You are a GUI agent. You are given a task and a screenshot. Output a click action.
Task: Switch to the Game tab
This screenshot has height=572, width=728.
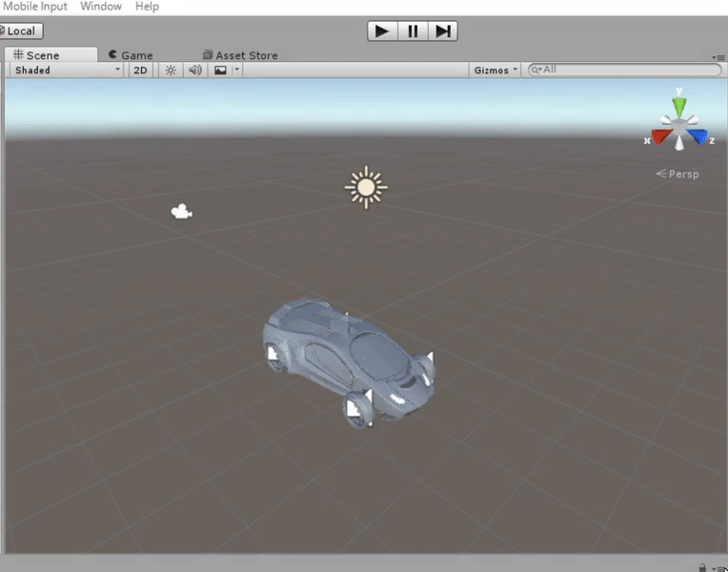click(131, 55)
